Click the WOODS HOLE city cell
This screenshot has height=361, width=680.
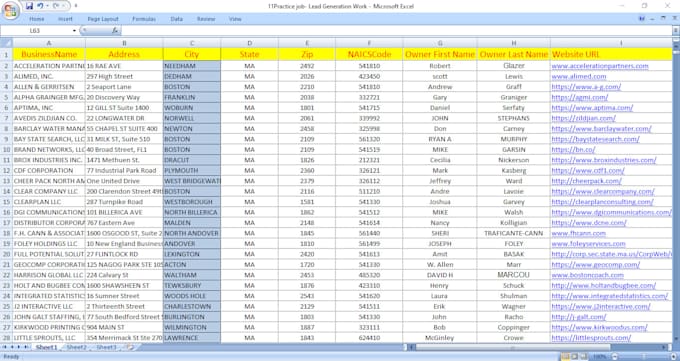coord(192,296)
